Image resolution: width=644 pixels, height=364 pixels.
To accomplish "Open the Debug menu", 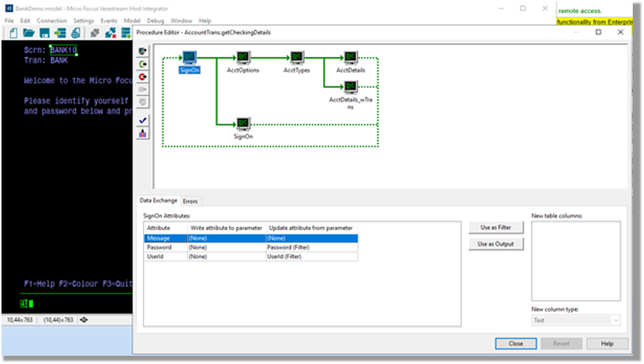I will 155,20.
